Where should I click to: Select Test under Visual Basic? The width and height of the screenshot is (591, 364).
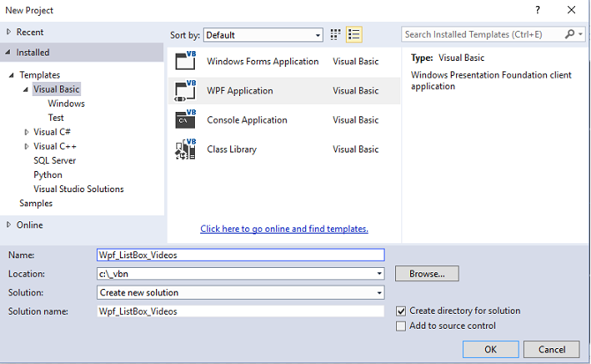click(x=56, y=118)
